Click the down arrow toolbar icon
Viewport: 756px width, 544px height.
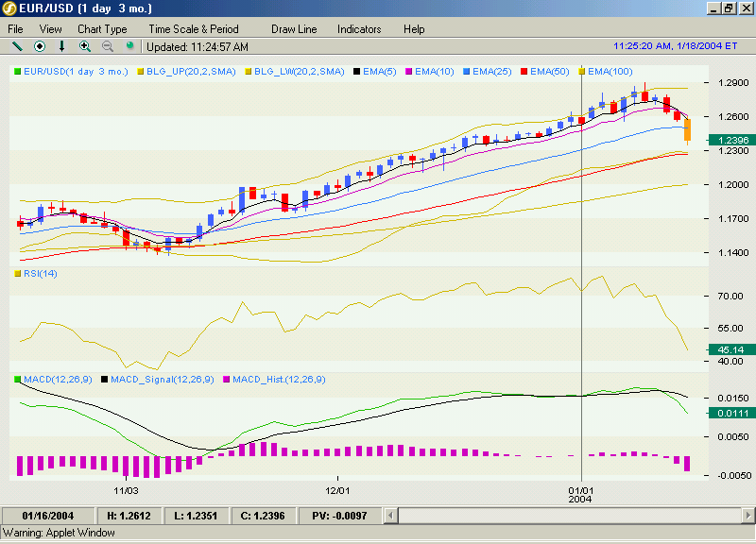[61, 46]
